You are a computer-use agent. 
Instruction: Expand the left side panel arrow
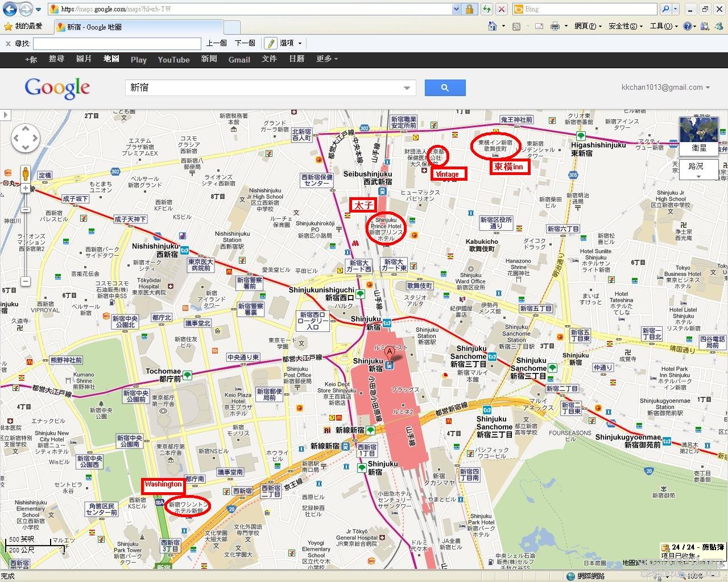[x=5, y=115]
